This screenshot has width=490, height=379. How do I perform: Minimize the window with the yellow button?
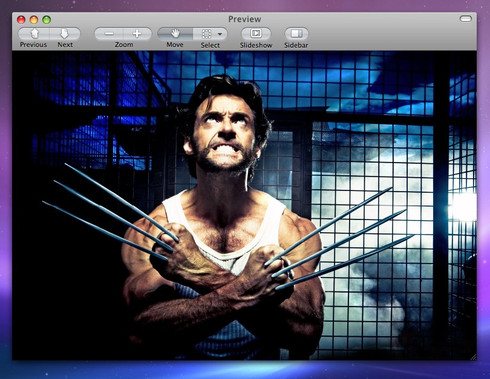point(34,20)
